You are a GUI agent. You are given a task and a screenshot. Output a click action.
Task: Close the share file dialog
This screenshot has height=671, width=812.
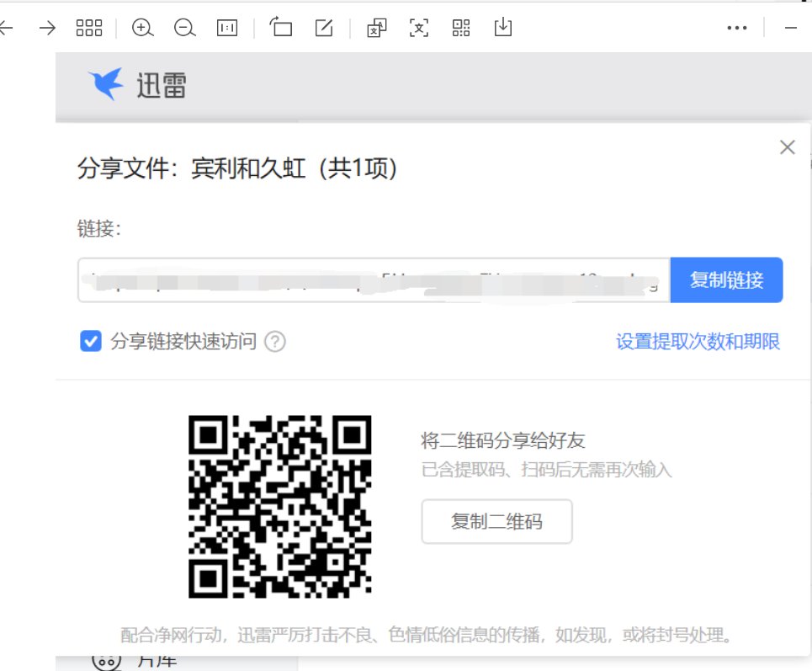coord(787,147)
